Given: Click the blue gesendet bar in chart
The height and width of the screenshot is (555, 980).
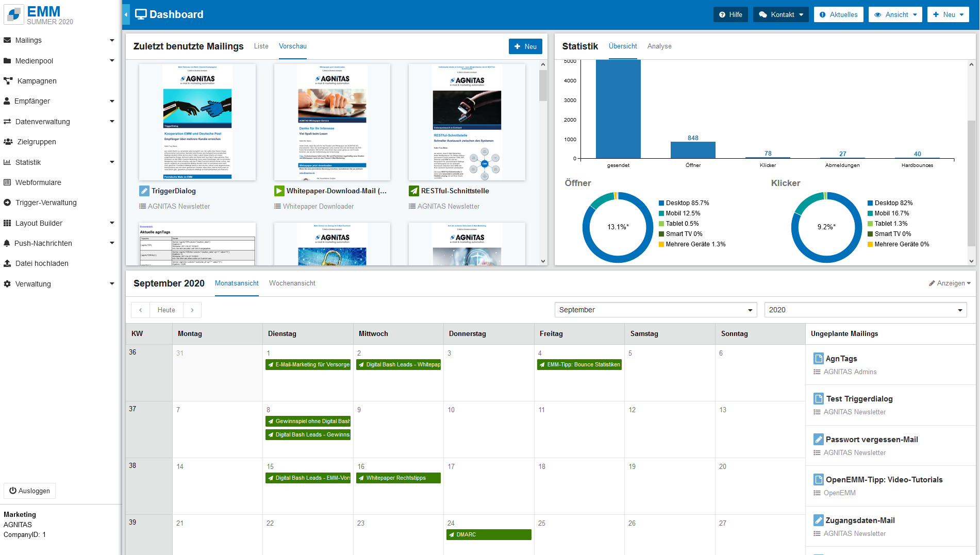Looking at the screenshot, I should (x=618, y=109).
